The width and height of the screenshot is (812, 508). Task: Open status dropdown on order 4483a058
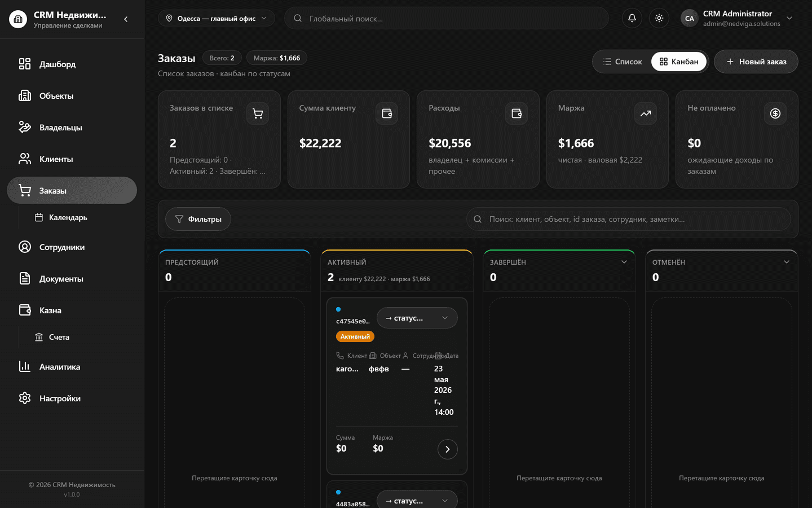pyautogui.click(x=417, y=500)
